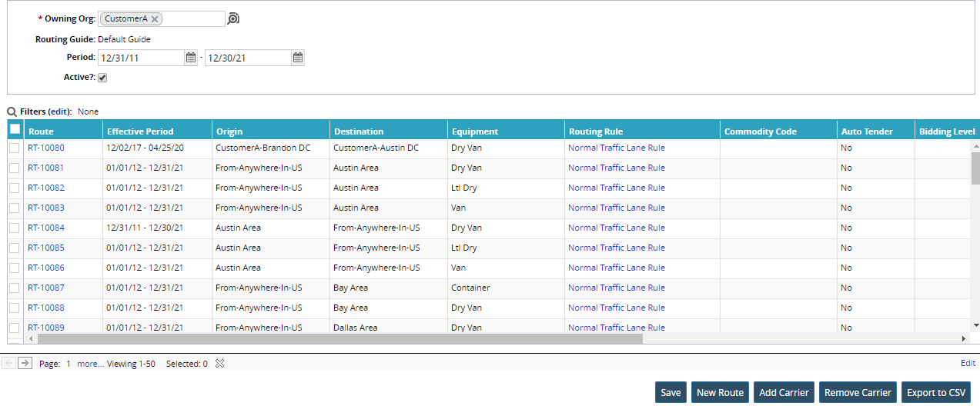This screenshot has height=406, width=980.
Task: Click the horizontal scrollbar of the table
Action: pos(339,338)
